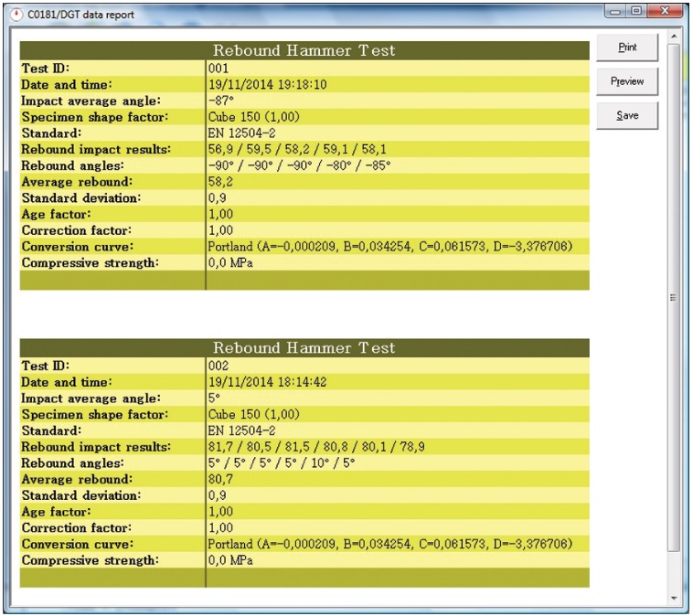Click standard deviation 0,9 in test 002
The width and height of the screenshot is (693, 616).
(x=217, y=495)
